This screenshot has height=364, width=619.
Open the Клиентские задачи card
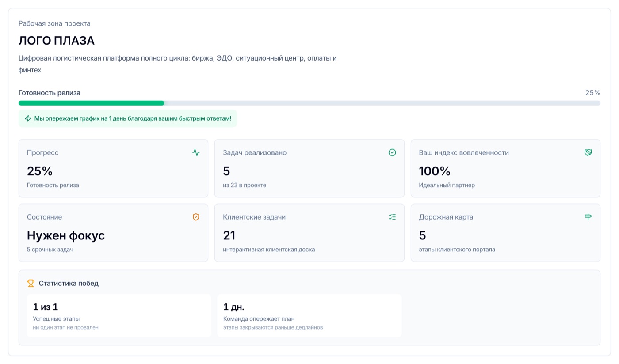(309, 233)
